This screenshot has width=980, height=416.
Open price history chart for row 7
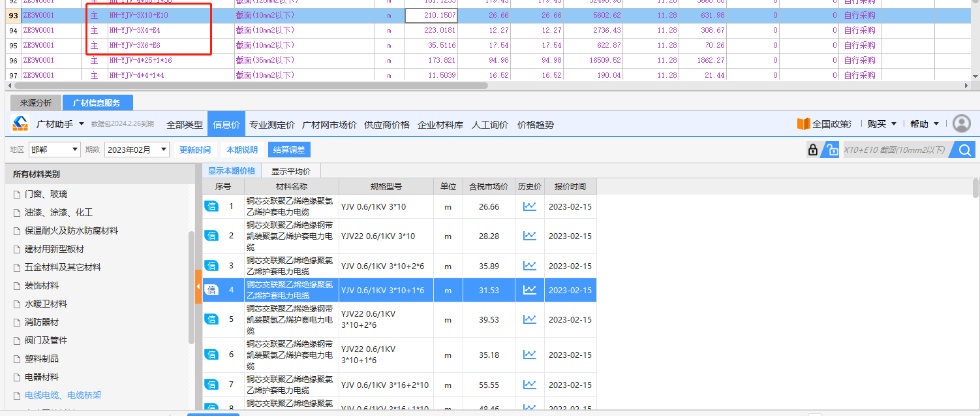point(529,385)
